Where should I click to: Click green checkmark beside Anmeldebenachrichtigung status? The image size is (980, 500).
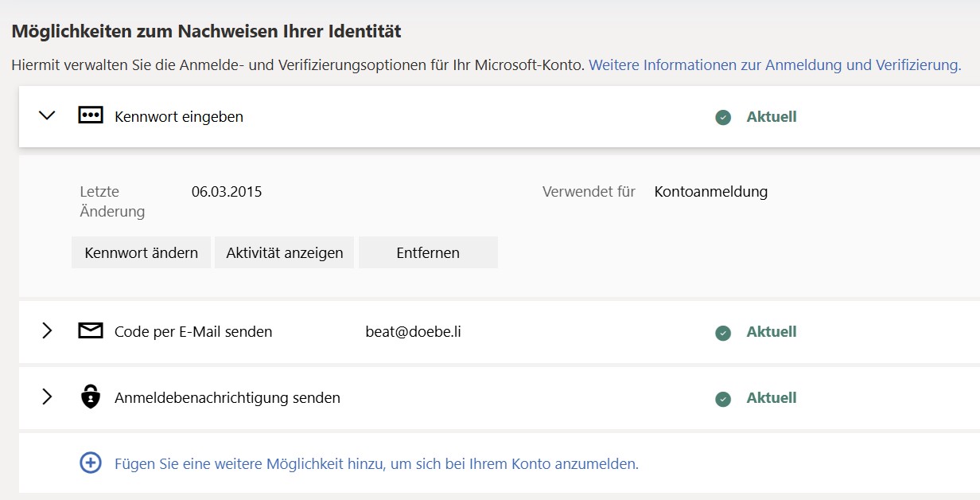tap(722, 398)
